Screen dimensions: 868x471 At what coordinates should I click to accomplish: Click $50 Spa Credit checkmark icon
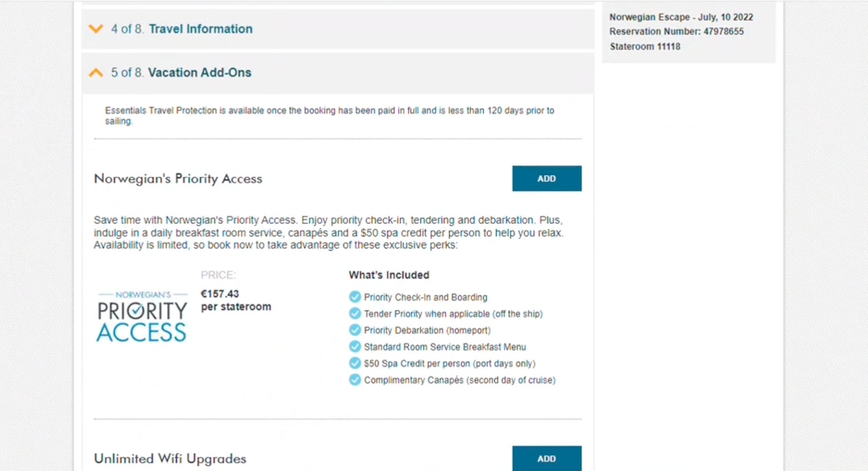[355, 363]
